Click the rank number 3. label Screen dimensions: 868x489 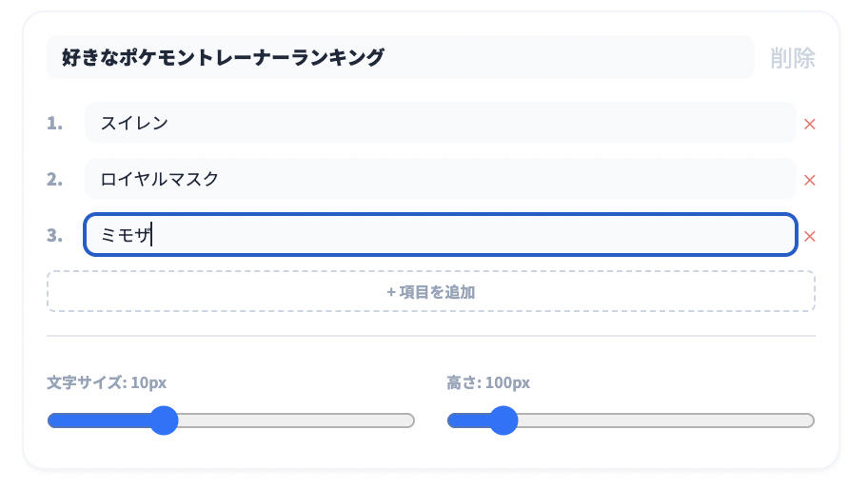(55, 235)
